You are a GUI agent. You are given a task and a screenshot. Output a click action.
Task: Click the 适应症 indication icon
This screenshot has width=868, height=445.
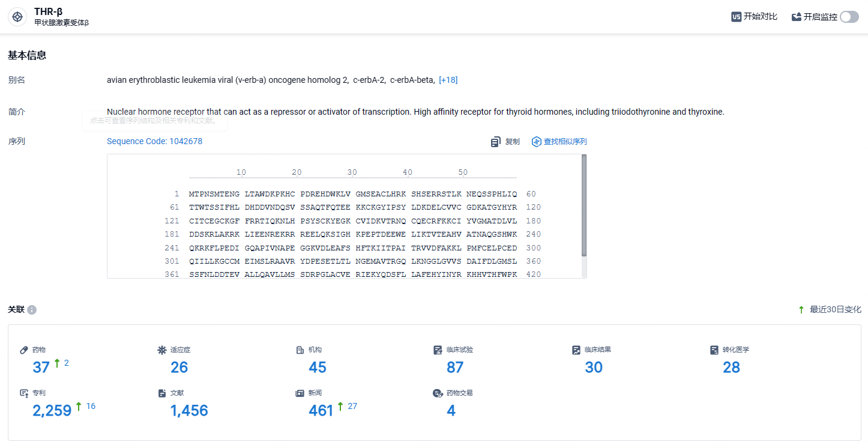(161, 350)
